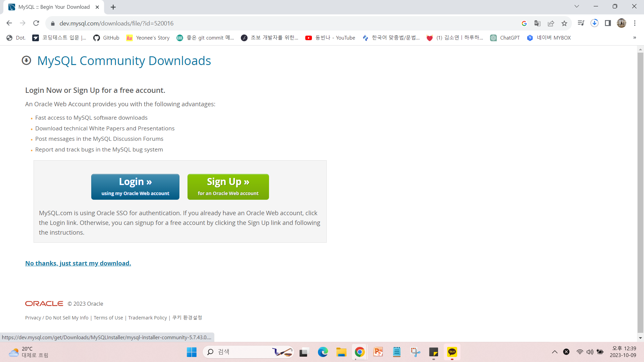
Task: Open the weather widget showing 20°C
Action: (x=29, y=352)
